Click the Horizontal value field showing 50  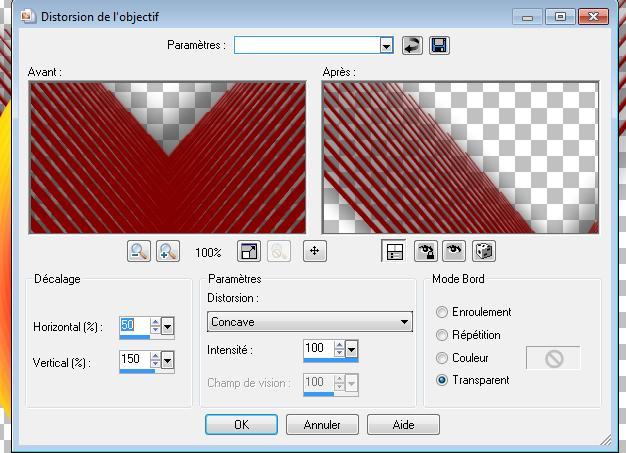[x=135, y=326]
